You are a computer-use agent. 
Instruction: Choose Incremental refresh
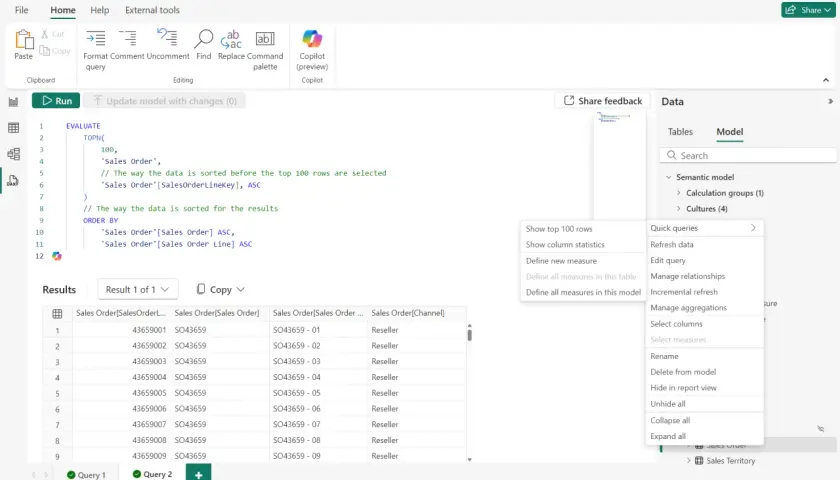pos(705,292)
